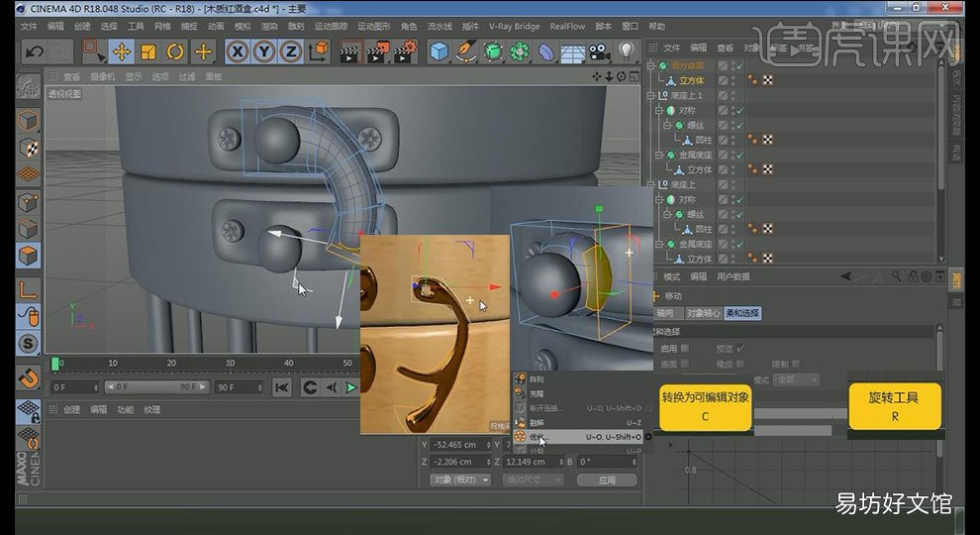This screenshot has height=535, width=980.
Task: Select Axis tool in left sidebar
Action: [x=28, y=289]
